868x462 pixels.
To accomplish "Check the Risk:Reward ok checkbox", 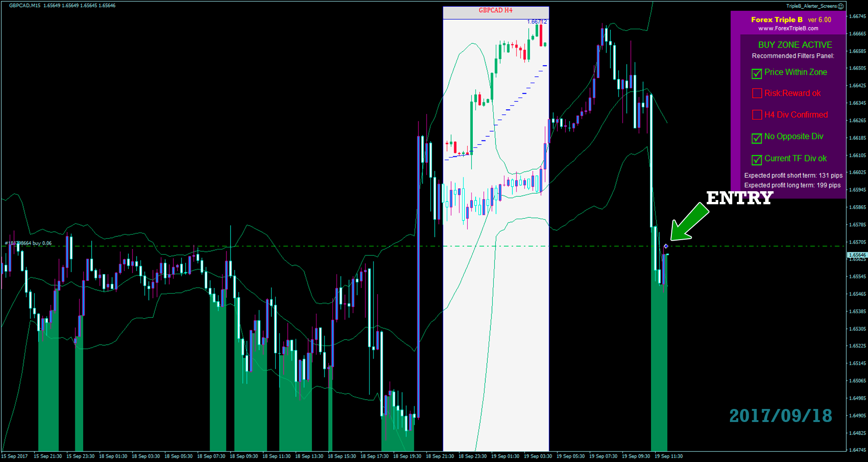I will click(756, 94).
